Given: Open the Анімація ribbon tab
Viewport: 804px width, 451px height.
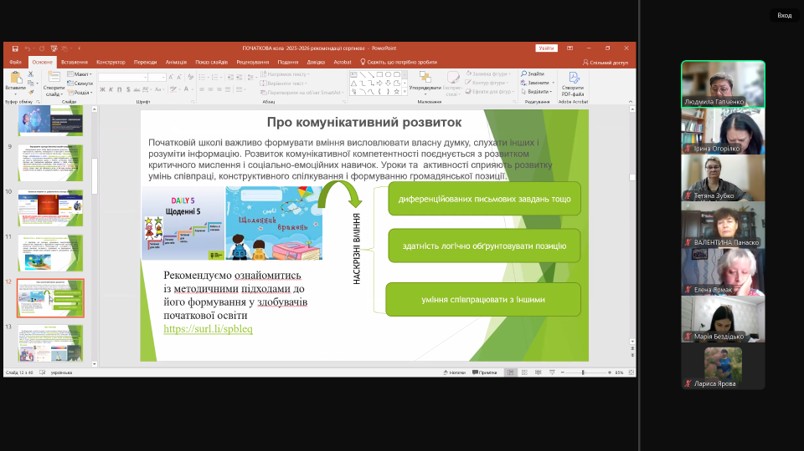Looking at the screenshot, I should [176, 62].
